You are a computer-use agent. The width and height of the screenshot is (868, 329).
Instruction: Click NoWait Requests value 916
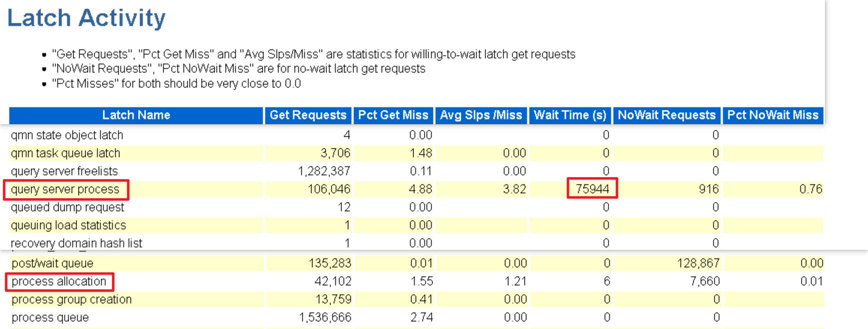[709, 189]
